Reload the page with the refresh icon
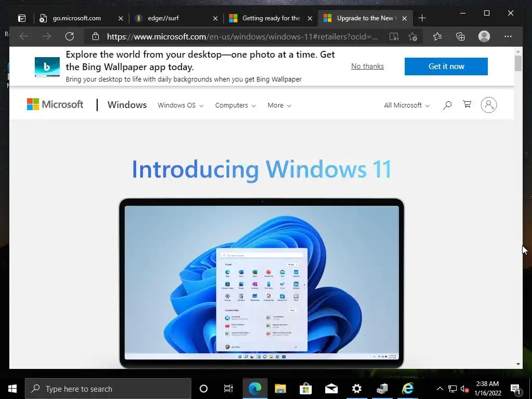This screenshot has height=399, width=532. (x=70, y=36)
